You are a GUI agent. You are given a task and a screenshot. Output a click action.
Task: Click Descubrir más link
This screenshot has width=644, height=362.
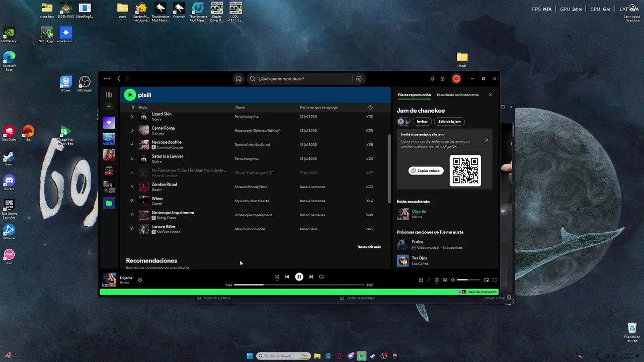pyautogui.click(x=369, y=247)
